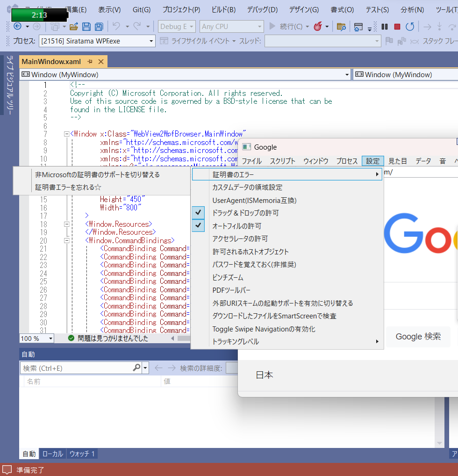Open the Continue button dropdown arrow
Screen dimensions: 458x476
coord(308,27)
